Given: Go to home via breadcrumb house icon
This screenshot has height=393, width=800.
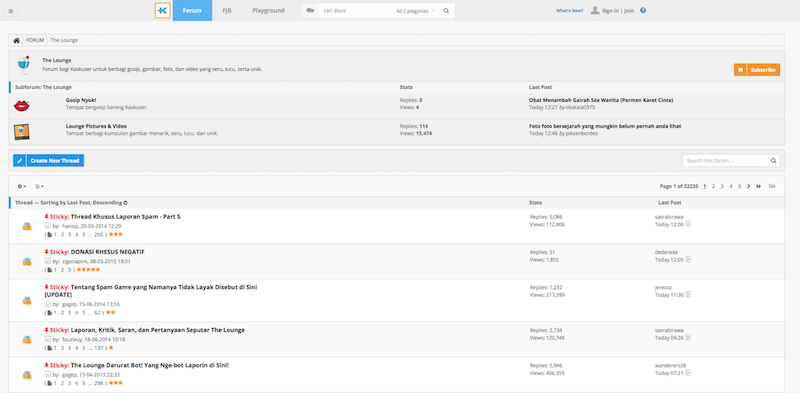Looking at the screenshot, I should click(16, 40).
